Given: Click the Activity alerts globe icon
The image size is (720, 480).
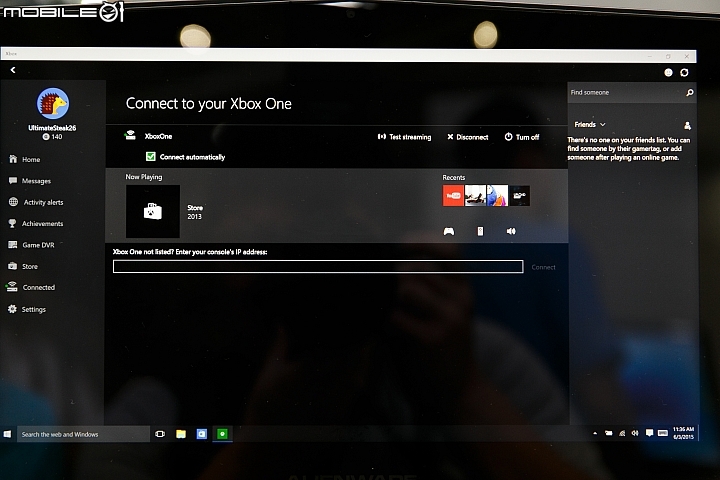Looking at the screenshot, I should 13,202.
